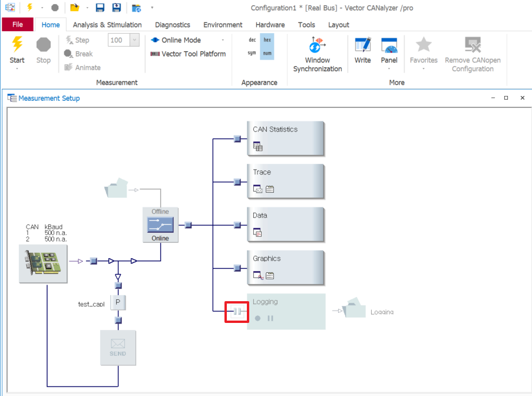Screen dimensions: 532x396
Task: Click the Start measurement lightning icon
Action: tap(17, 44)
